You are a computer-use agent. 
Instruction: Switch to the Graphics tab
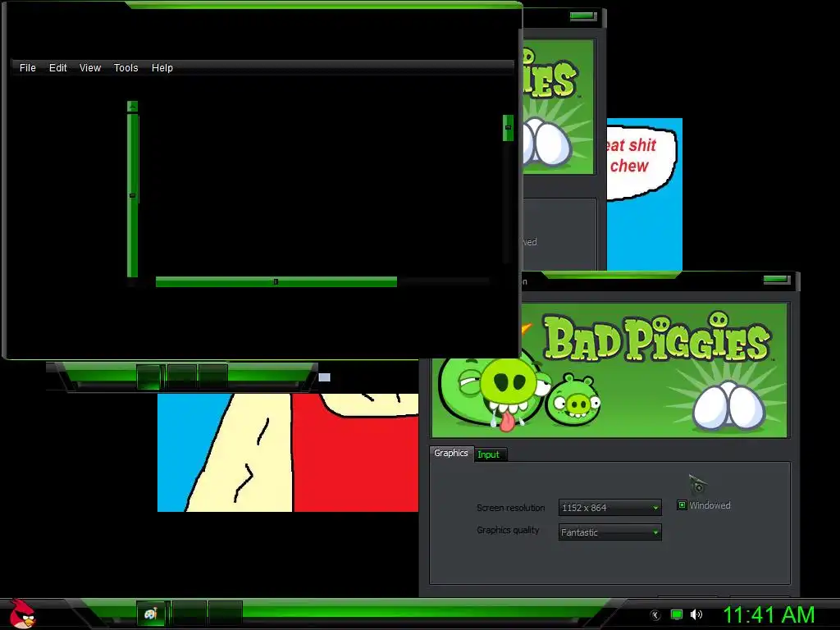click(451, 453)
